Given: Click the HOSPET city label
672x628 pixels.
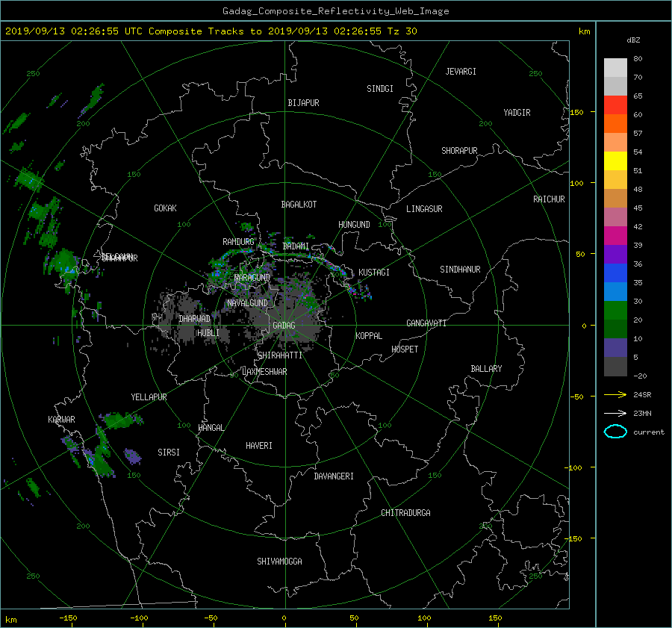Looking at the screenshot, I should (x=405, y=349).
